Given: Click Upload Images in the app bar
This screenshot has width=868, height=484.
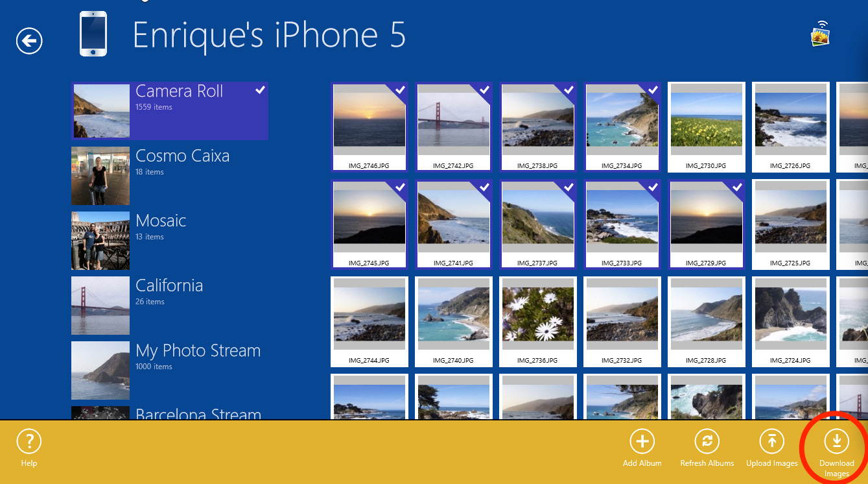Looking at the screenshot, I should [x=771, y=448].
